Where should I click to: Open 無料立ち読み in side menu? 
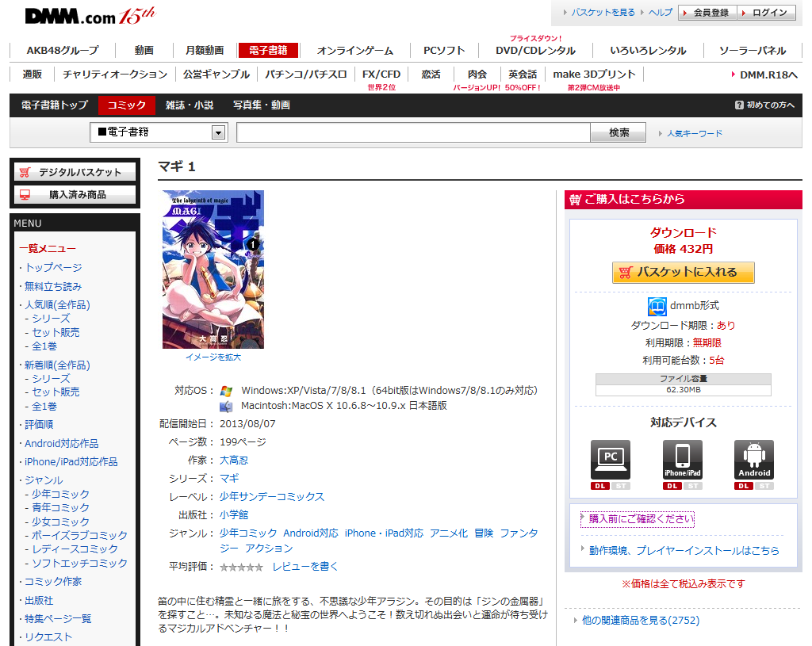point(53,286)
